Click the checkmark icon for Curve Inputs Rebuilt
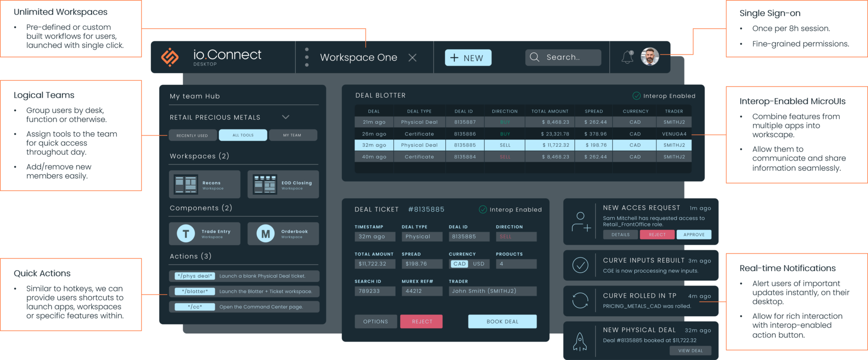 click(580, 265)
